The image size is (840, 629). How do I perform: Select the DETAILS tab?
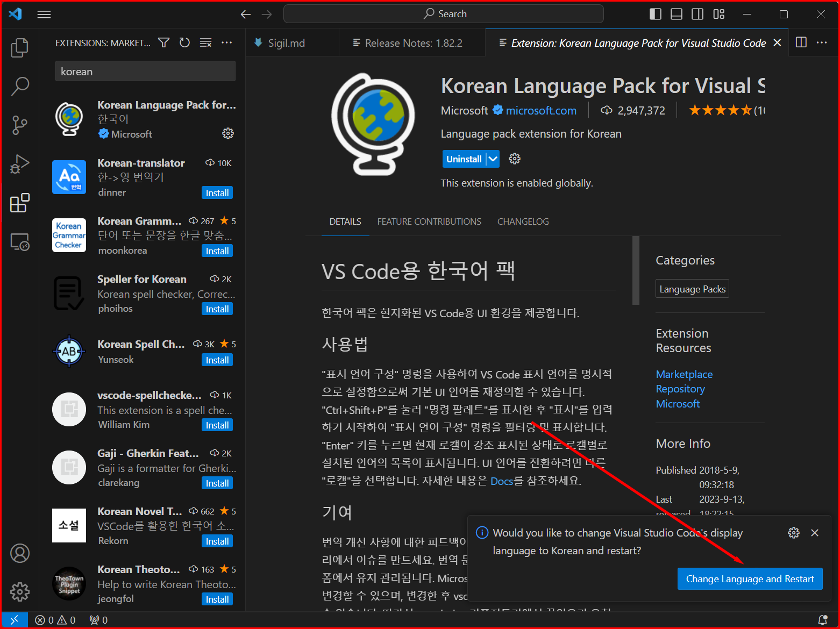tap(345, 221)
